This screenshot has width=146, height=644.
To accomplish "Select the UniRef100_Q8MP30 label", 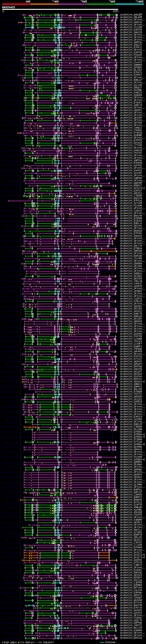I will pyautogui.click(x=131, y=42).
